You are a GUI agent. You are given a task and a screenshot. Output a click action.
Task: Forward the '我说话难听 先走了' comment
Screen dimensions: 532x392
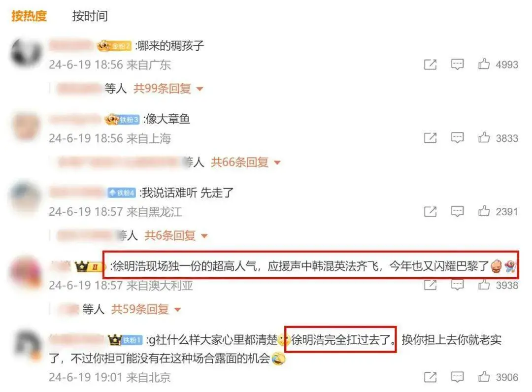coord(430,211)
